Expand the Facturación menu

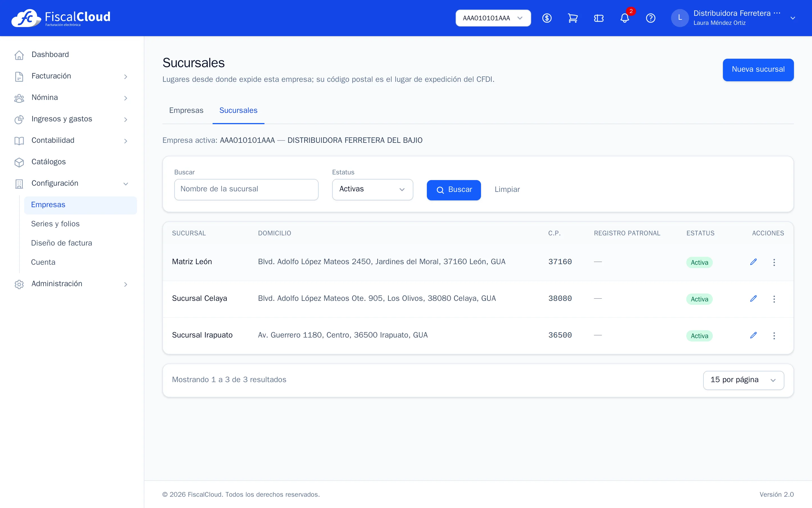click(72, 76)
